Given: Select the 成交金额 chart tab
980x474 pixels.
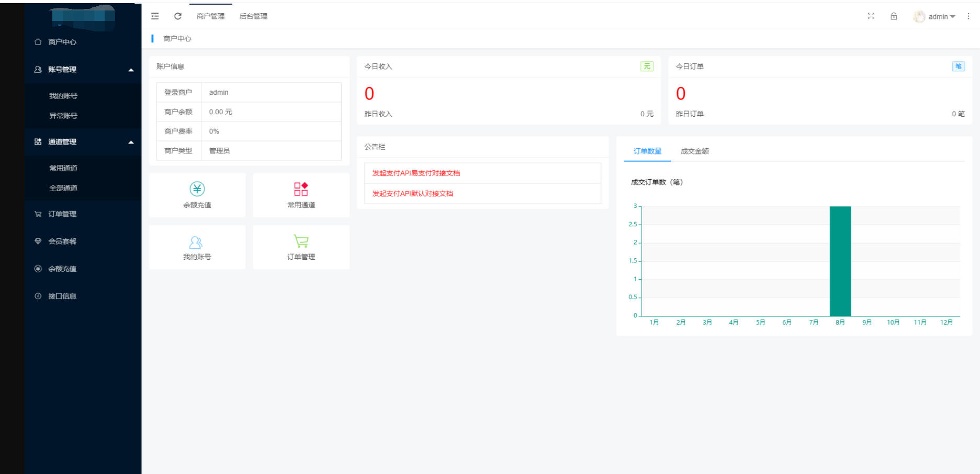Looking at the screenshot, I should tap(694, 151).
